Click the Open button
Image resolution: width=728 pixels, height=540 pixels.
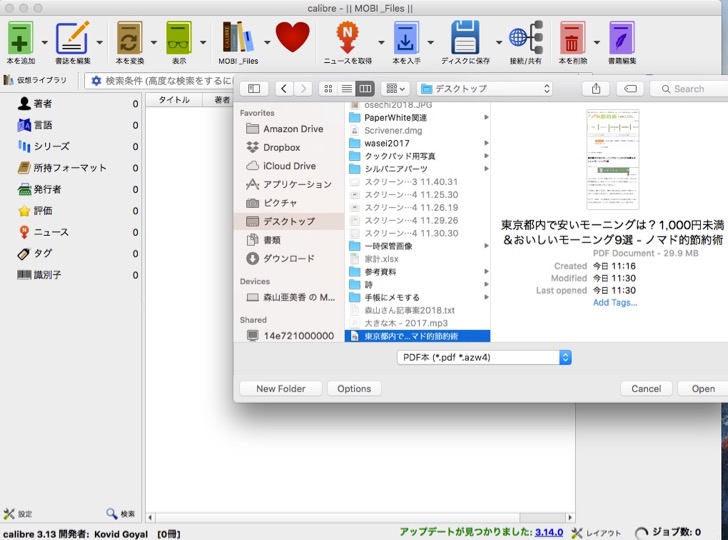(703, 389)
